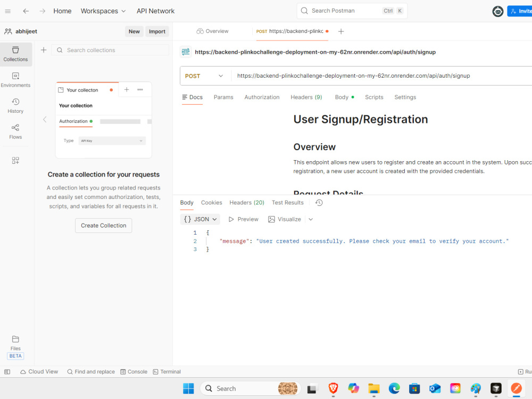This screenshot has width=532, height=399.
Task: Go back with the left arrow
Action: pos(26,11)
